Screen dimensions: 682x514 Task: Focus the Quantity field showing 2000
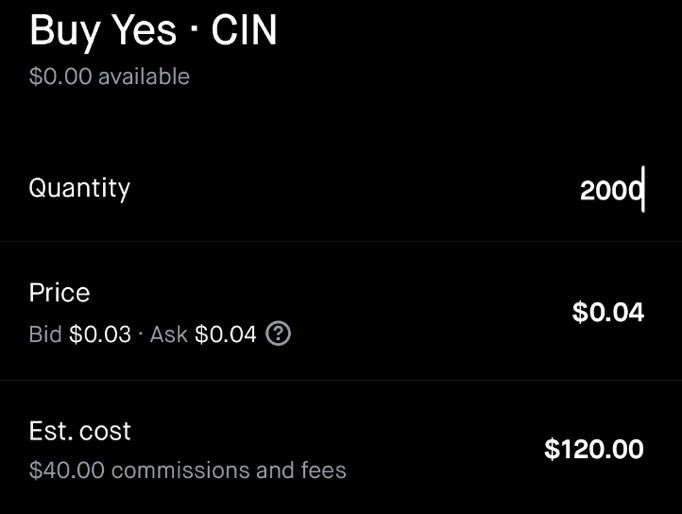point(610,189)
